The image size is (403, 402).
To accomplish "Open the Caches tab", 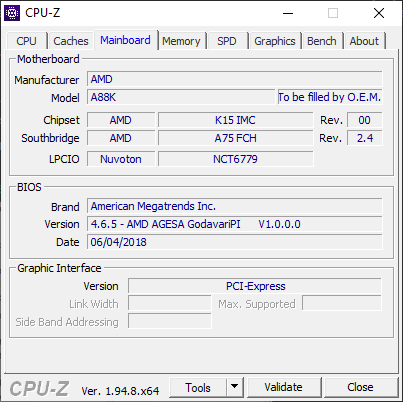I will tap(71, 41).
